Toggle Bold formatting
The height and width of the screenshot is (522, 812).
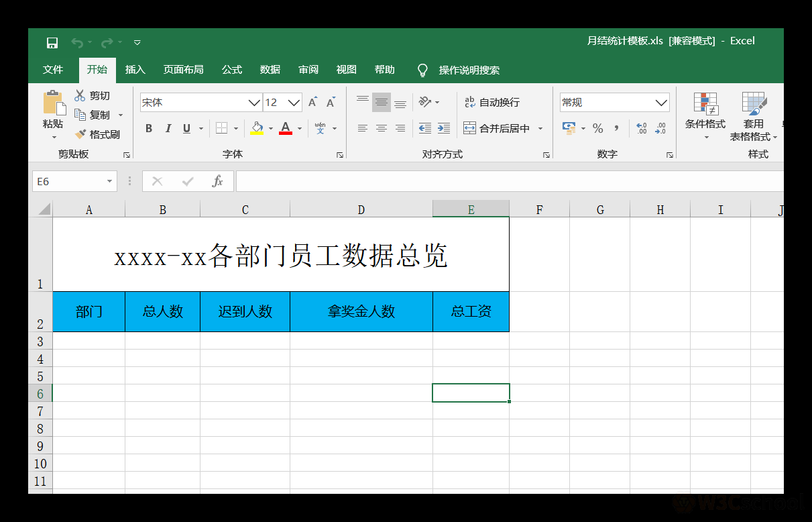tap(149, 128)
